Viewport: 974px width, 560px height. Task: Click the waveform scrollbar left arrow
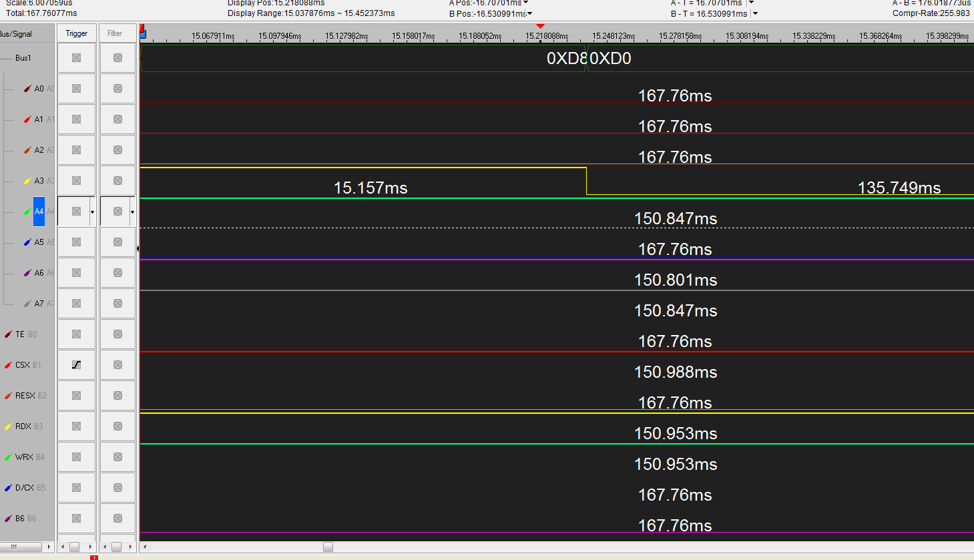[x=145, y=547]
